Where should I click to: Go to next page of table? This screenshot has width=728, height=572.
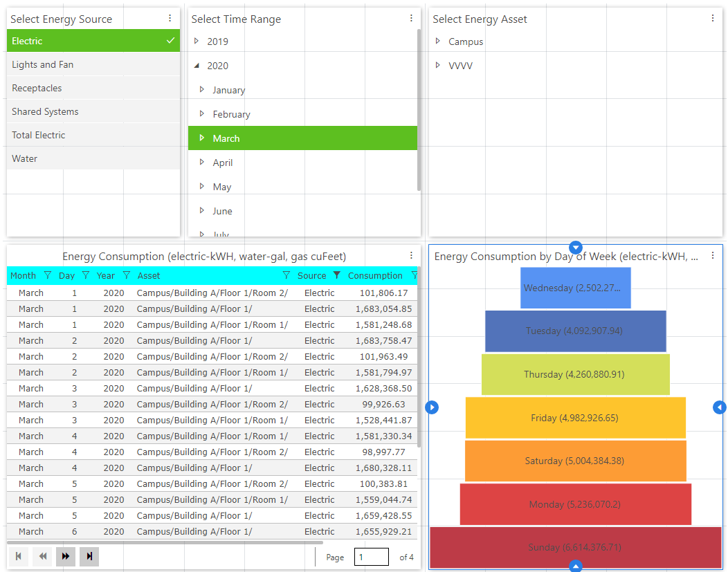[x=66, y=556]
